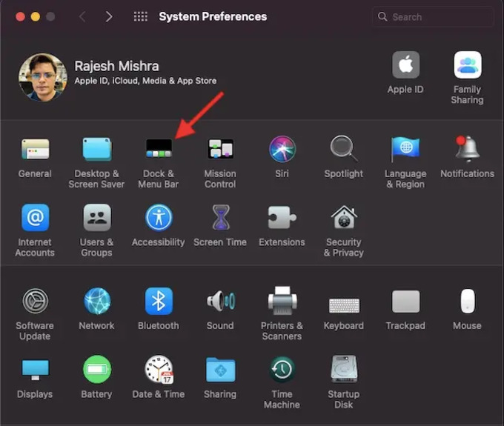The width and height of the screenshot is (504, 426).
Task: Show all preferences via grid button
Action: 141,16
